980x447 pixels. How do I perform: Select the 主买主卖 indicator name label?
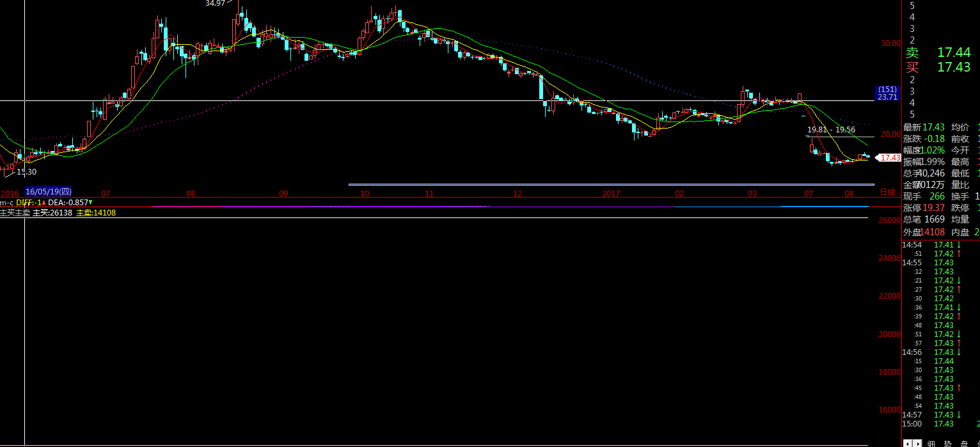[15, 212]
